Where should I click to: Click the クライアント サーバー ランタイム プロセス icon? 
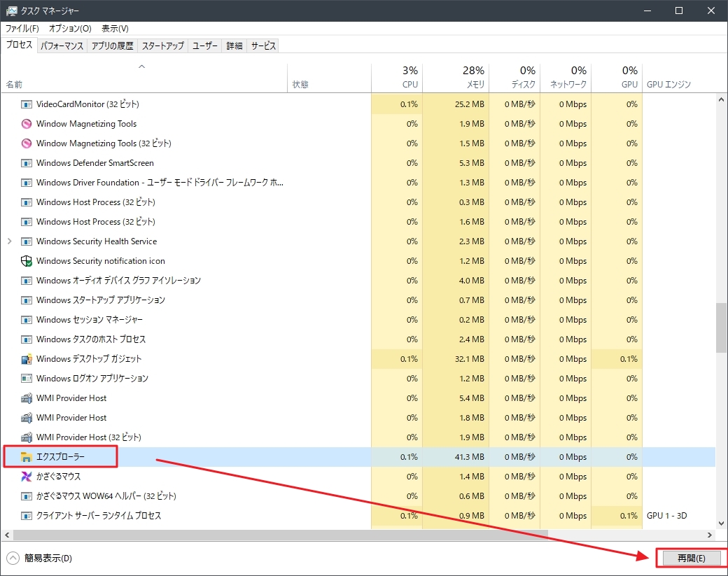point(27,516)
